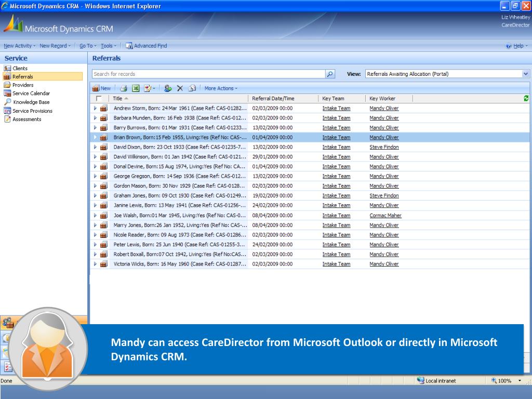Open Mandy Oliver link on Nicole Reader row

pyautogui.click(x=384, y=235)
